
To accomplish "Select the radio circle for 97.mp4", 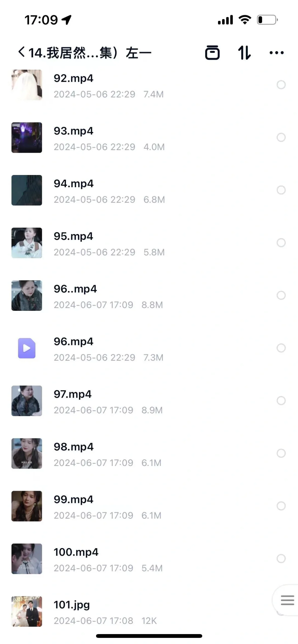I will (x=281, y=400).
